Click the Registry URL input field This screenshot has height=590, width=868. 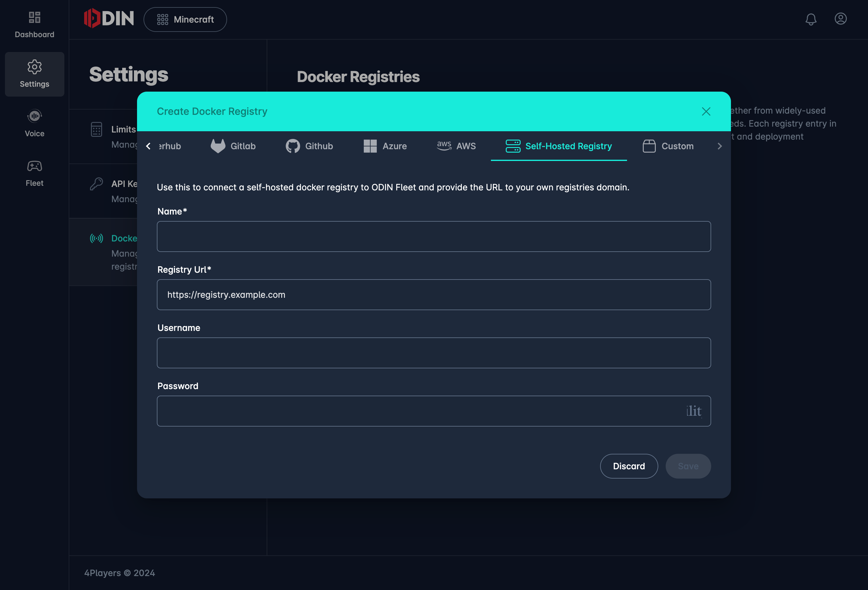coord(434,294)
